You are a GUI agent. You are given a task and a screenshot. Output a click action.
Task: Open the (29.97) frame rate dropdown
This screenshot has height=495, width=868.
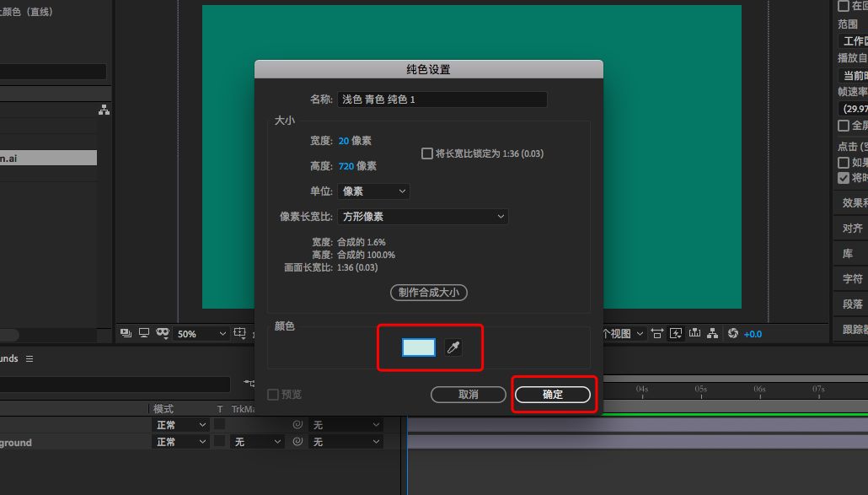(x=853, y=109)
